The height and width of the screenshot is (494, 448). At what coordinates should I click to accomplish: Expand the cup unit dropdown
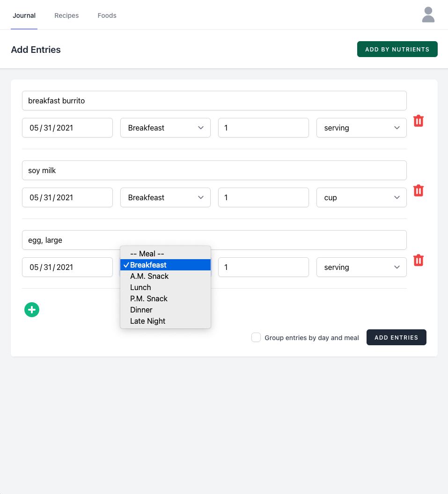(361, 197)
